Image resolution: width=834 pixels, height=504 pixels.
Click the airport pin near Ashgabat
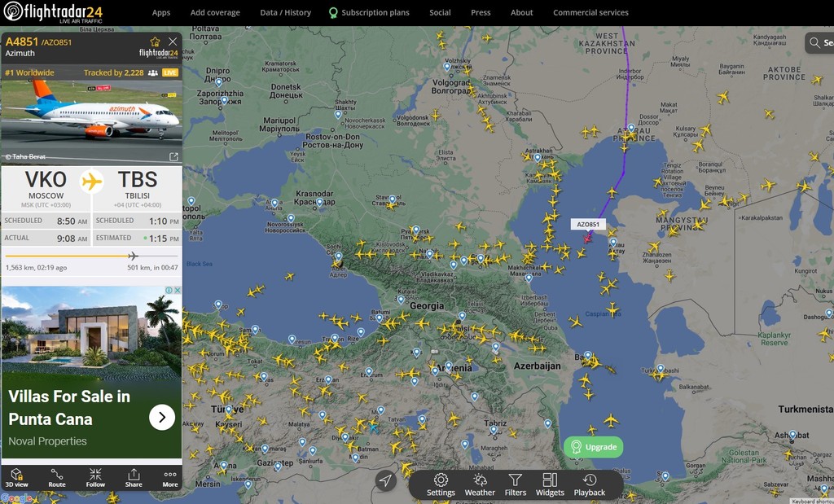tap(792, 435)
